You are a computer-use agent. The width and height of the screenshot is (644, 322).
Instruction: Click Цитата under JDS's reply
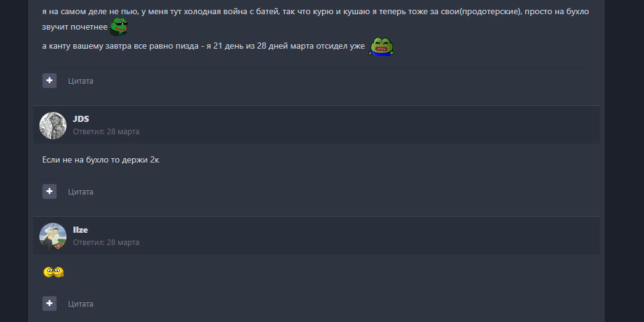81,192
